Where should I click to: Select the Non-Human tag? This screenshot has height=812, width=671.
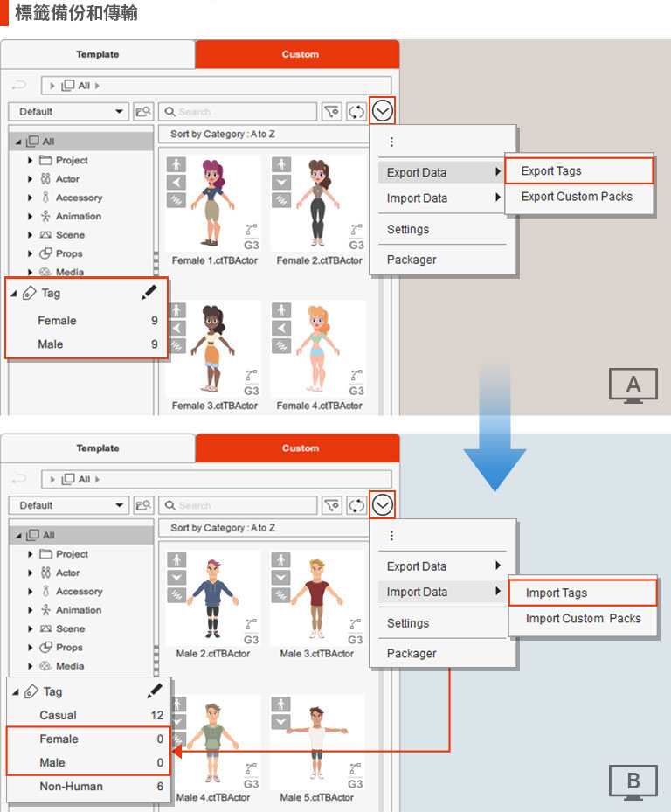[71, 787]
